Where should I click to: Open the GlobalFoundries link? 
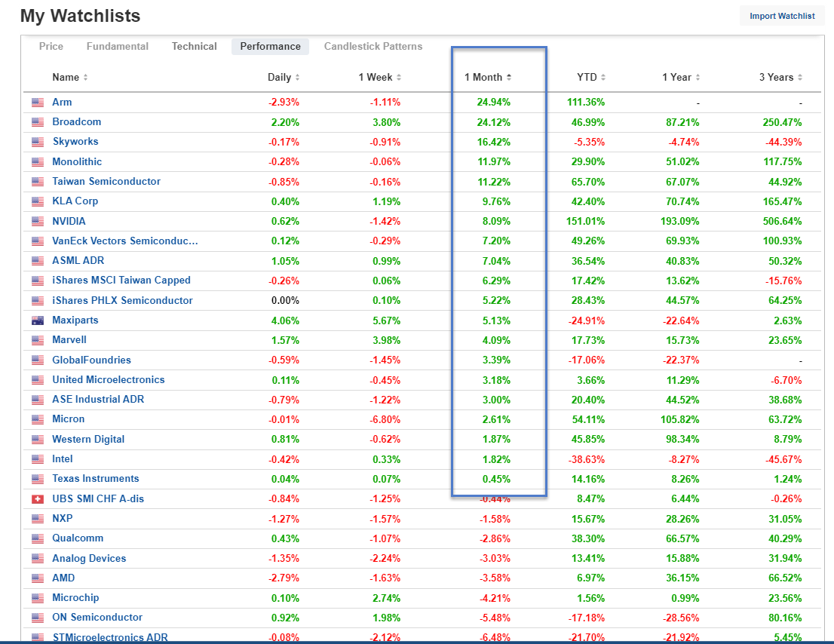(91, 360)
